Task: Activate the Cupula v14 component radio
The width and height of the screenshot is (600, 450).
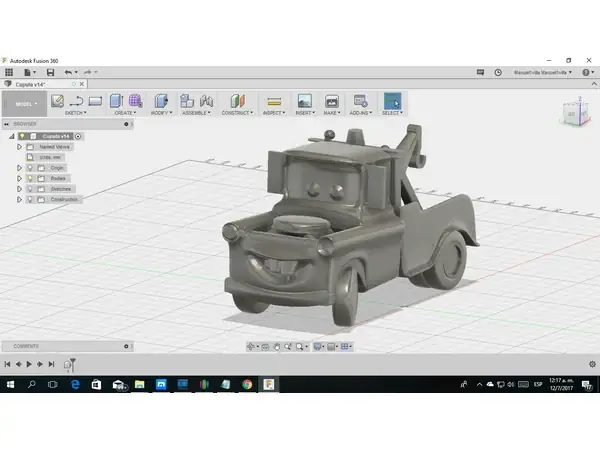Action: tap(78, 136)
